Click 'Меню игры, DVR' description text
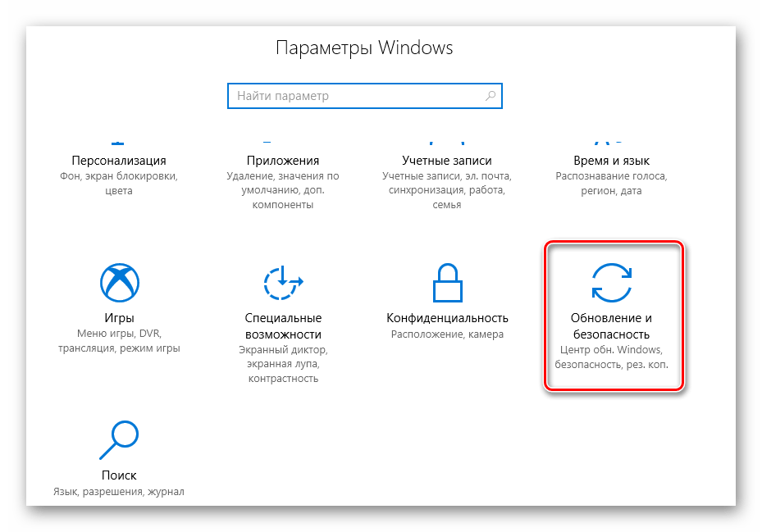 click(x=119, y=334)
